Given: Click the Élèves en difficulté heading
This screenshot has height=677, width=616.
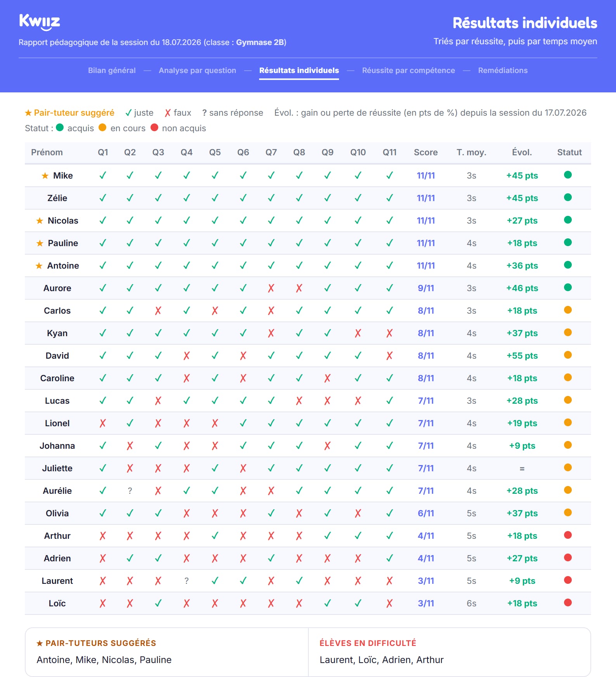Looking at the screenshot, I should click(368, 643).
